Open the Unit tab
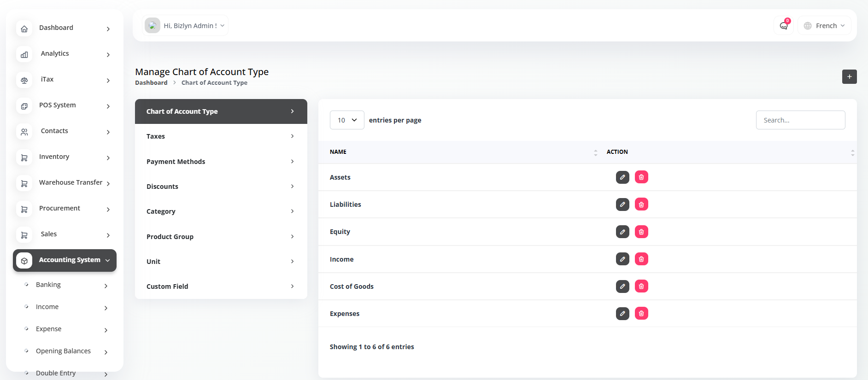 click(221, 262)
